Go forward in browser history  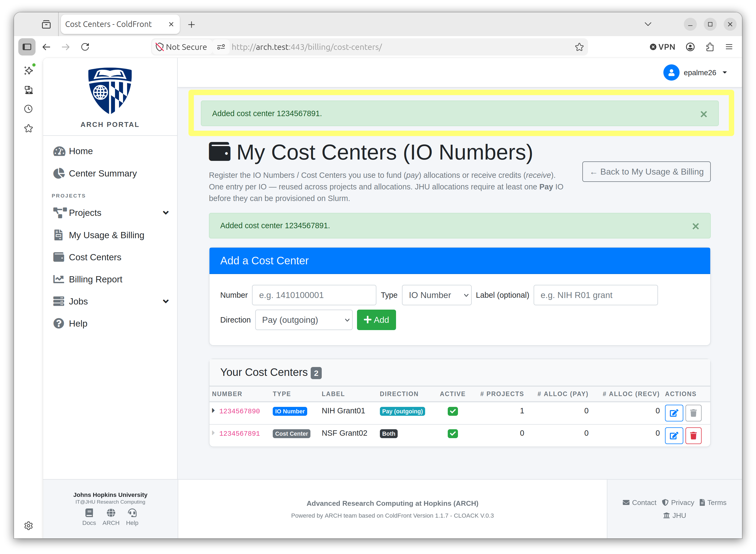(x=66, y=47)
